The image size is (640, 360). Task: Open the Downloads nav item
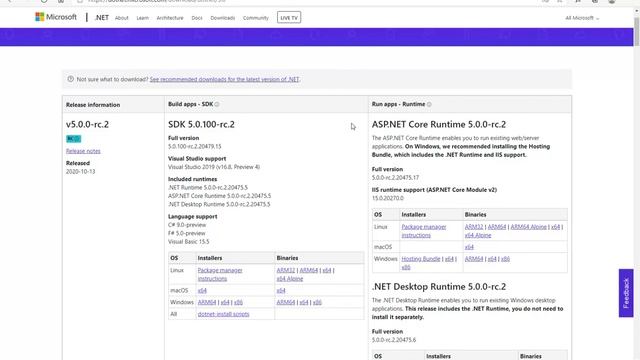pyautogui.click(x=222, y=18)
